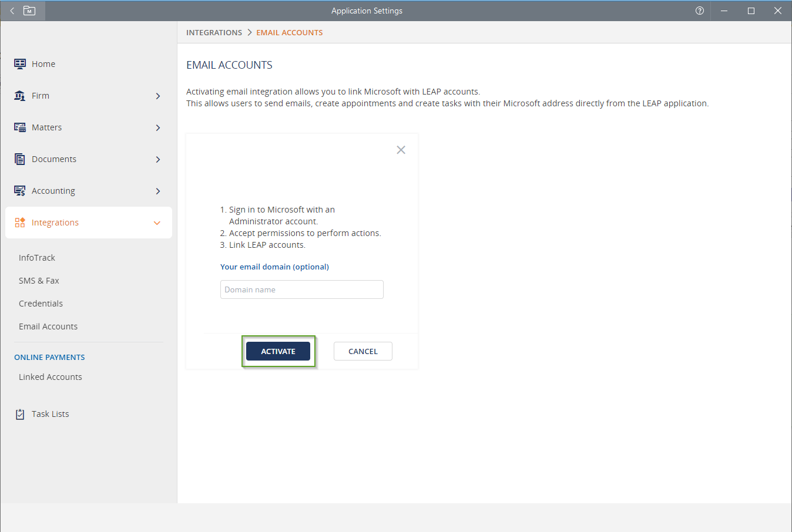Expand the Matters section chevron
Image resolution: width=792 pixels, height=532 pixels.
point(157,127)
